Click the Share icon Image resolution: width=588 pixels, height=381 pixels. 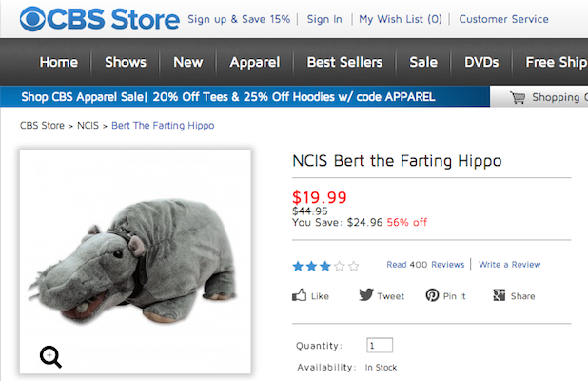499,295
